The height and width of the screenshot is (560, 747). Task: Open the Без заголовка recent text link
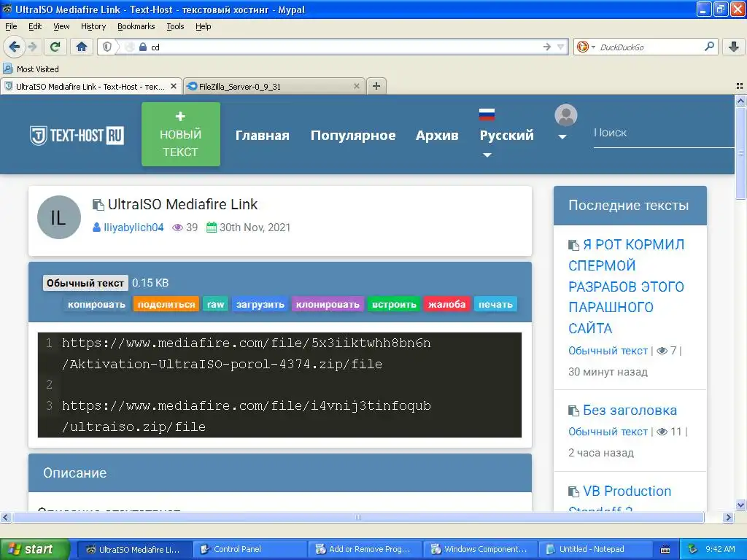click(630, 410)
